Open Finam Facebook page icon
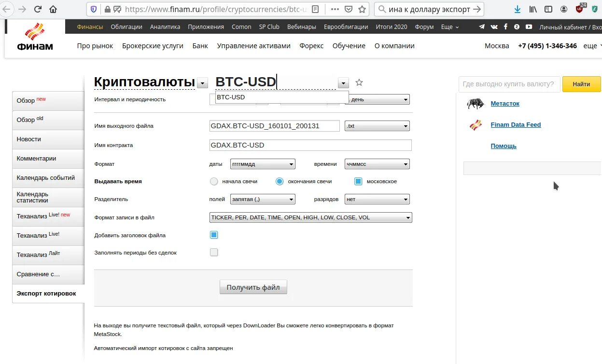The image size is (602, 364). pyautogui.click(x=505, y=27)
